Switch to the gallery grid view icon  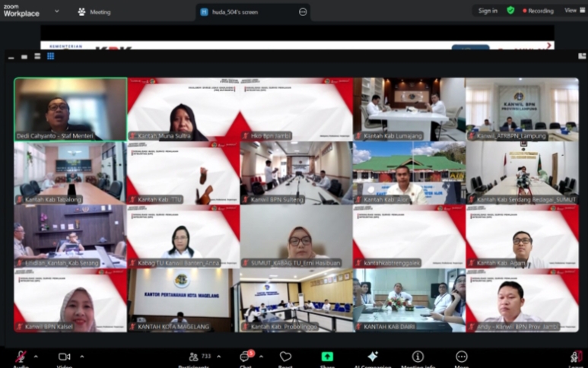coord(51,56)
